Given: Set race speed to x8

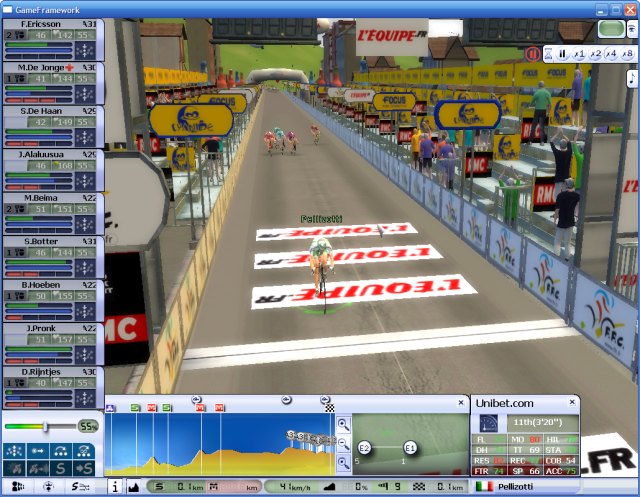Looking at the screenshot, I should [x=627, y=54].
